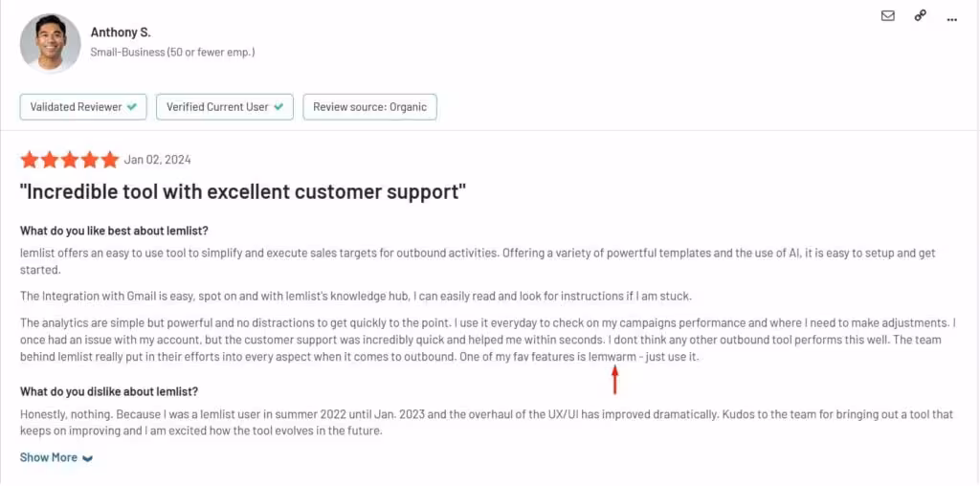The image size is (980, 486).
Task: Click the reviewer name Anthony S.
Action: click(120, 33)
